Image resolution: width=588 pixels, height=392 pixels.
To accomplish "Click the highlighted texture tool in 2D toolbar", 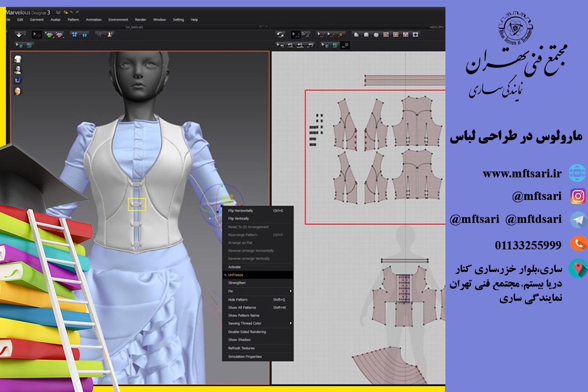I will coord(345,45).
